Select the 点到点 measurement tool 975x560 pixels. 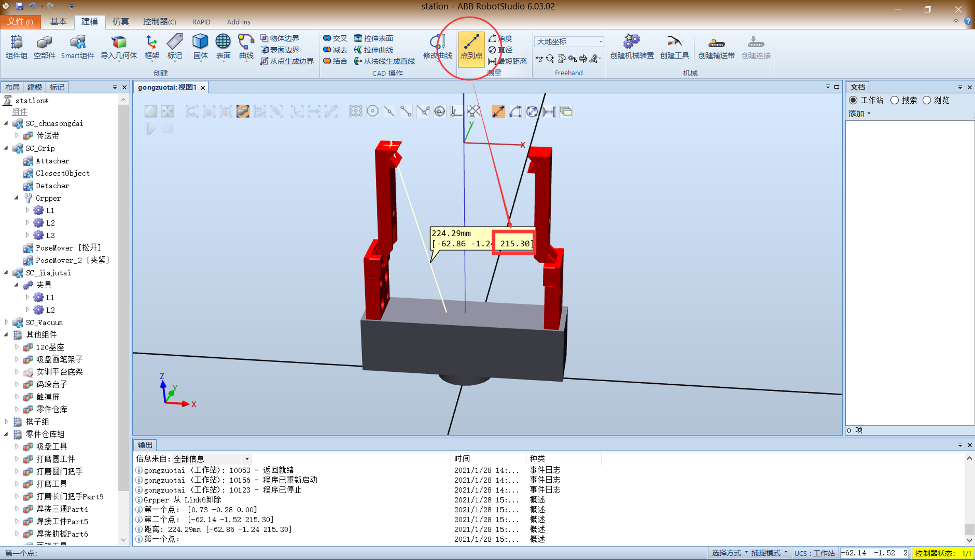click(x=471, y=49)
